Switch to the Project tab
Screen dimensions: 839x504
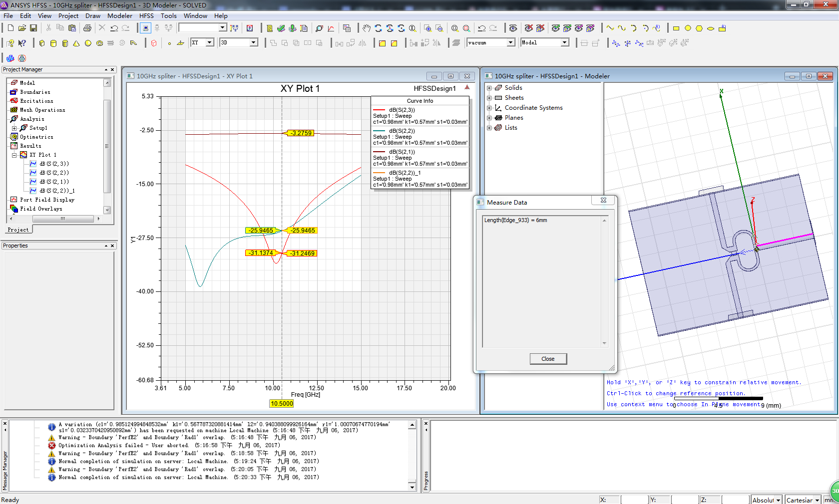(x=18, y=230)
